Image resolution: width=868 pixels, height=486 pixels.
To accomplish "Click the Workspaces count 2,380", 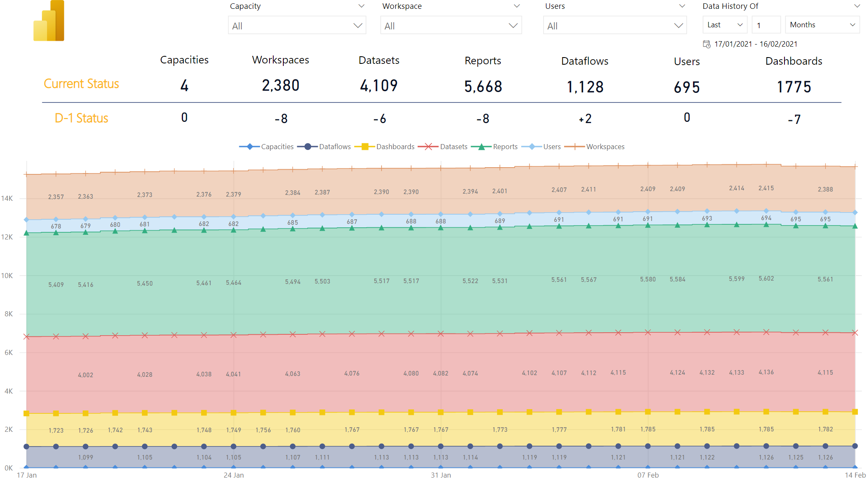I will 281,86.
